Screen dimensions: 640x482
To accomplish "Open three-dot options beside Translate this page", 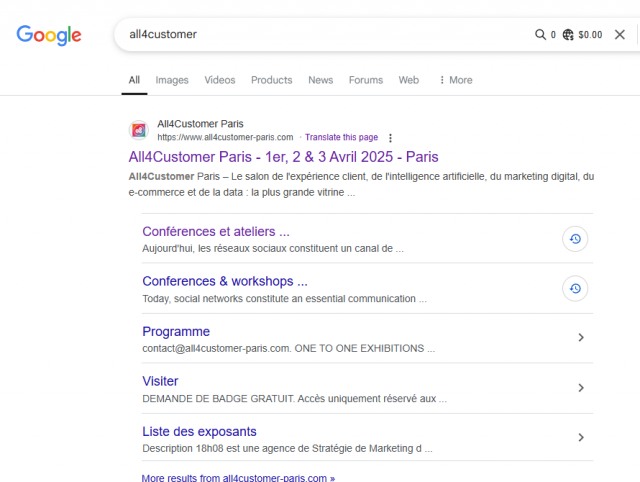I will click(390, 138).
